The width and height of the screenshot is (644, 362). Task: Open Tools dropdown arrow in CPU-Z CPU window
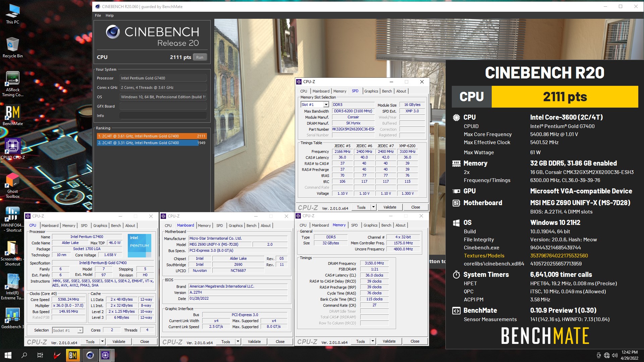click(102, 342)
